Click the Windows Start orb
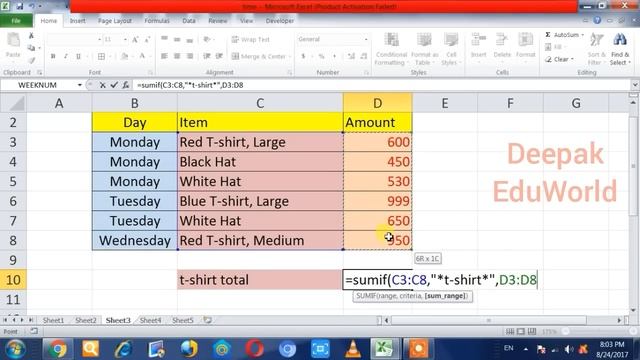Viewport: 640px width, 360px height. pos(16,349)
